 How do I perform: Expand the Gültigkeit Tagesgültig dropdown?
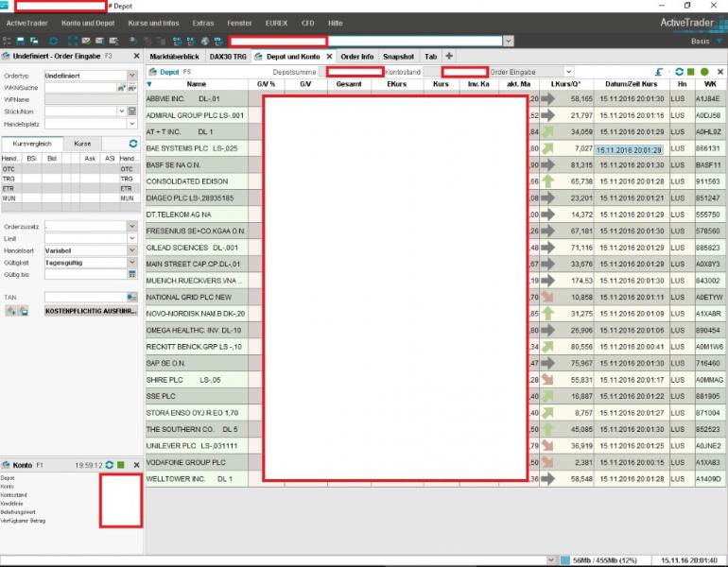coord(132,262)
